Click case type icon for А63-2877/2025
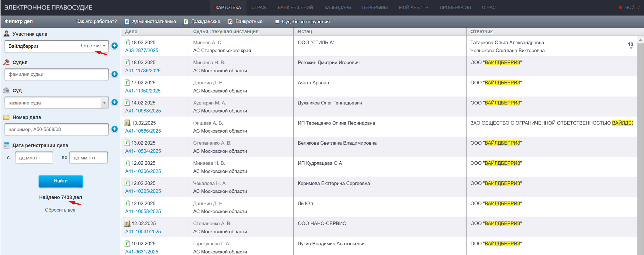The image size is (644, 255). (x=127, y=42)
